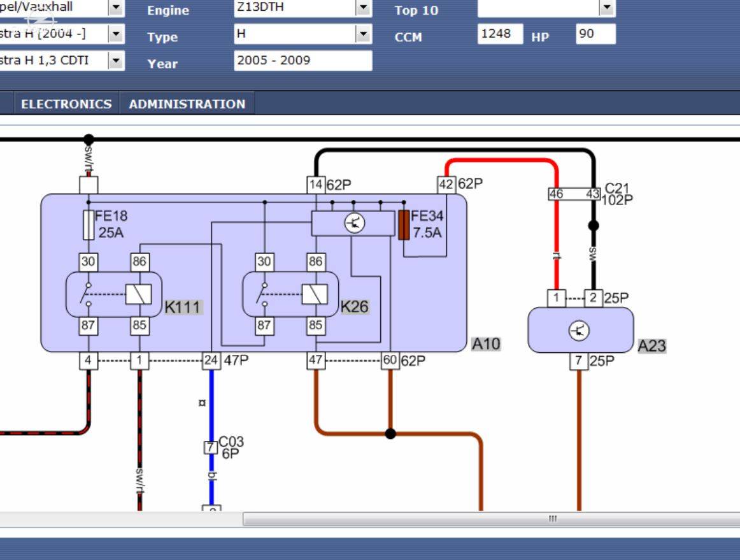
Task: Open the ADMINISTRATION menu tab
Action: pos(187,104)
